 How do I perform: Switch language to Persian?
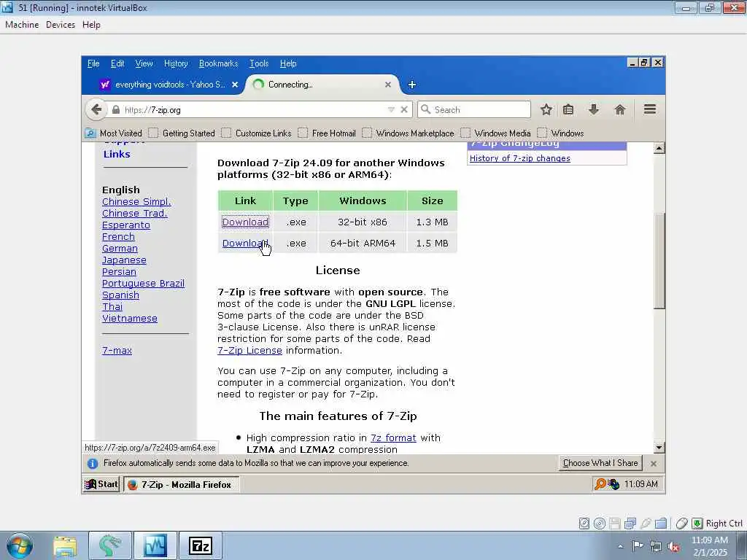(119, 271)
